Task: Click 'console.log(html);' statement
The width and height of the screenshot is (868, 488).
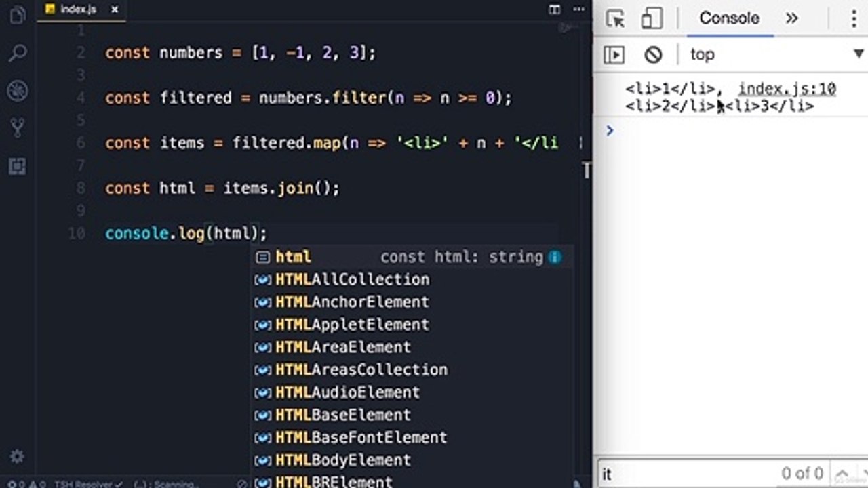Action: coord(186,234)
